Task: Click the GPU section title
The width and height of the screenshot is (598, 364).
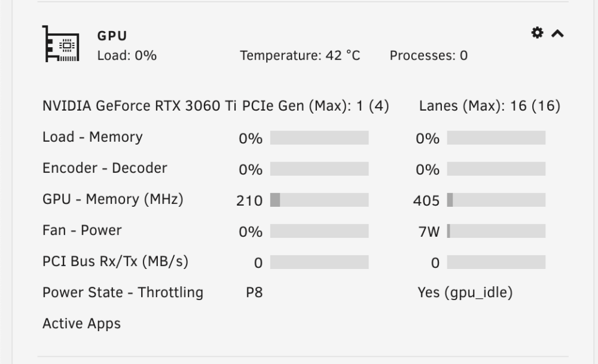Action: [112, 36]
